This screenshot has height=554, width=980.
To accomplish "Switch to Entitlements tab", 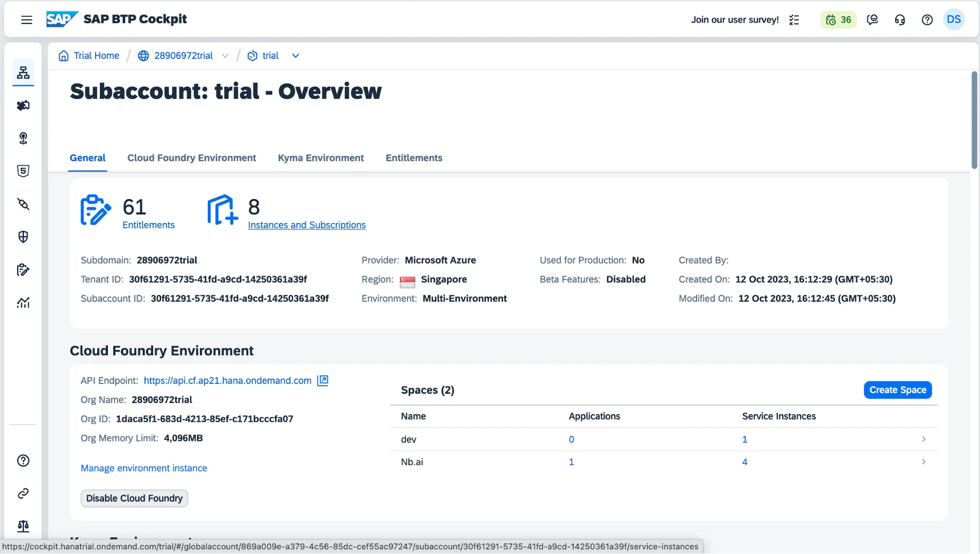I will 413,157.
